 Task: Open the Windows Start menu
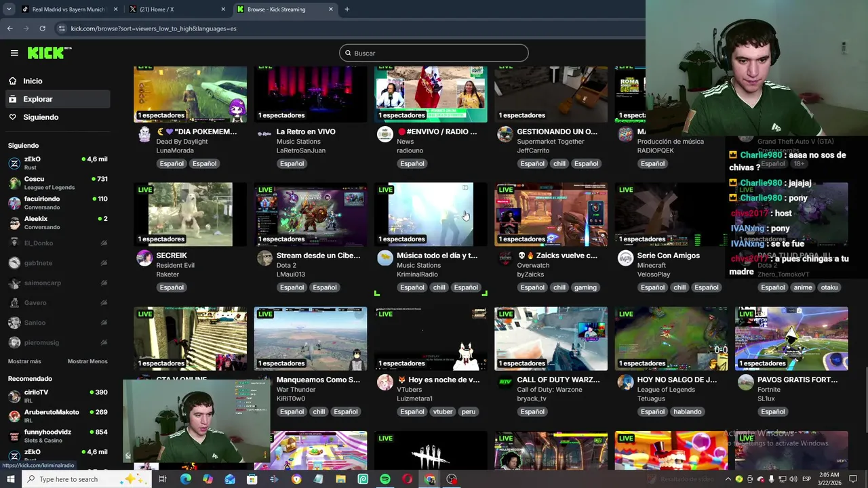pos(12,479)
